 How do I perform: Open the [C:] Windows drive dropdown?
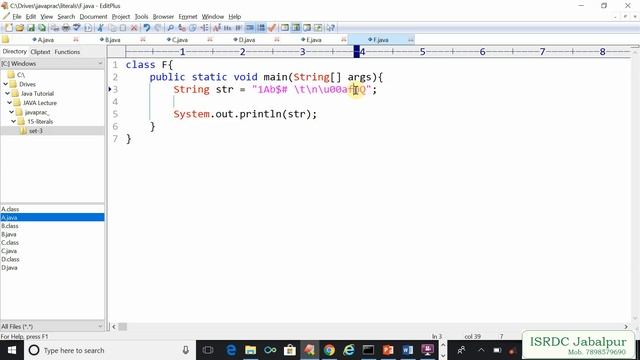[x=100, y=64]
